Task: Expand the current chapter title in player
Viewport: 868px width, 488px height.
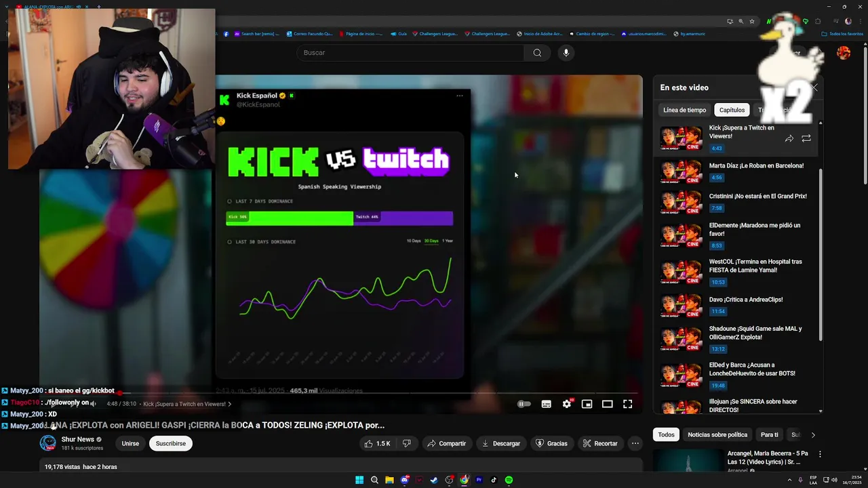Action: 187,404
